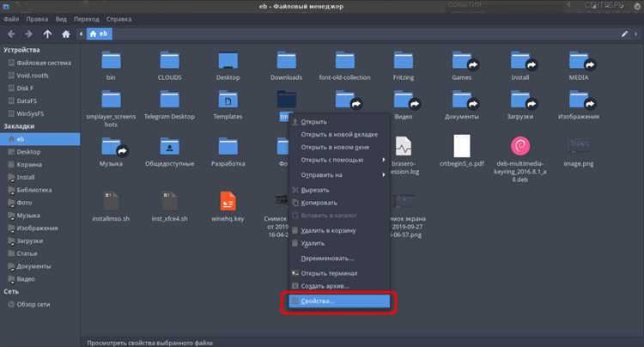Choose Открыть в новой вкладке
Image resolution: width=644 pixels, height=347 pixels.
point(339,134)
